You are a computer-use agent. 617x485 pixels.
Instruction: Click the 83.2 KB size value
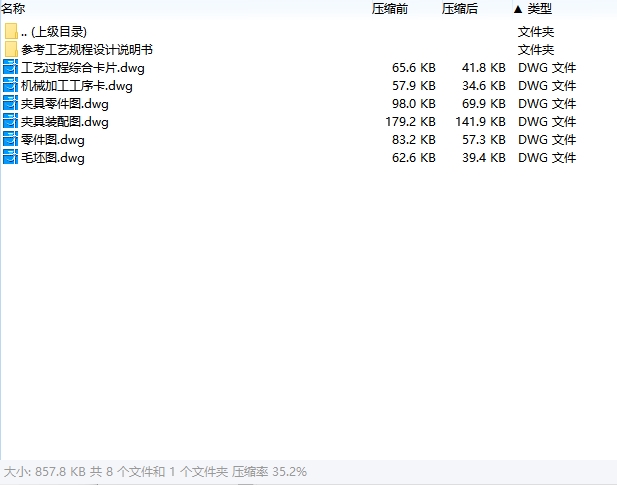click(414, 140)
